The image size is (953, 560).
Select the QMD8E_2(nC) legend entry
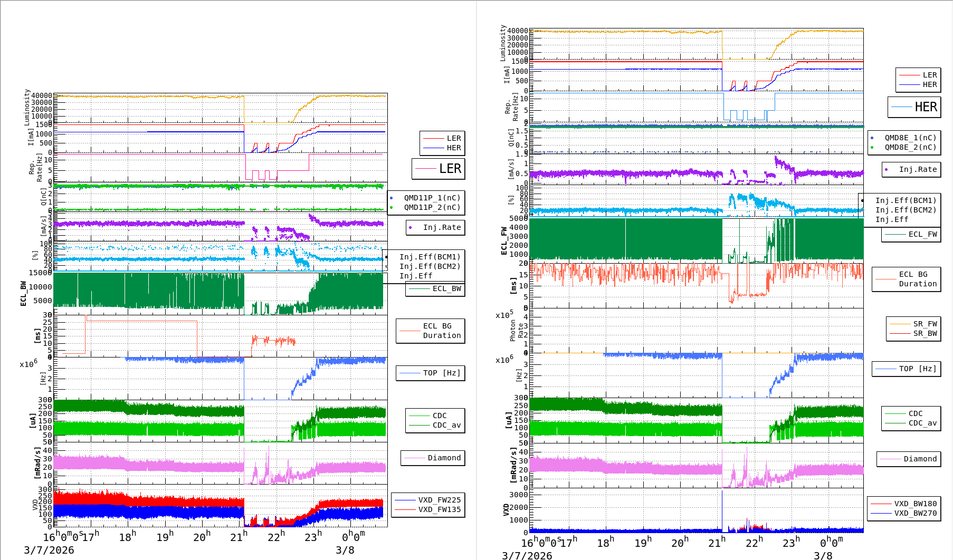910,147
